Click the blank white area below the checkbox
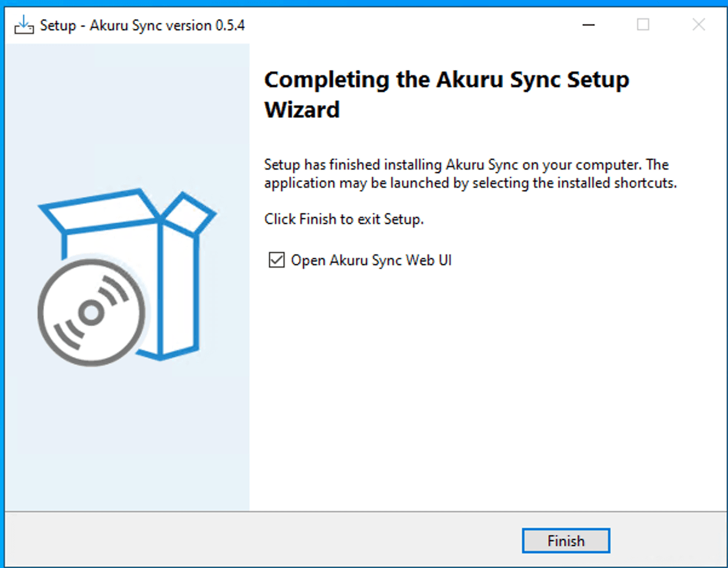Image resolution: width=728 pixels, height=568 pixels. [x=485, y=388]
